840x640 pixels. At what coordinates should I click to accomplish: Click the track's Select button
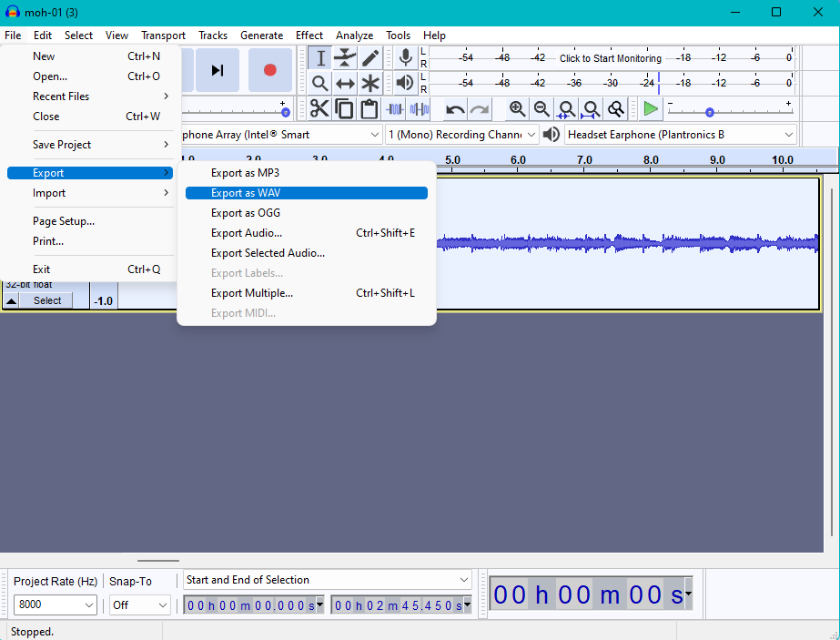pos(46,300)
